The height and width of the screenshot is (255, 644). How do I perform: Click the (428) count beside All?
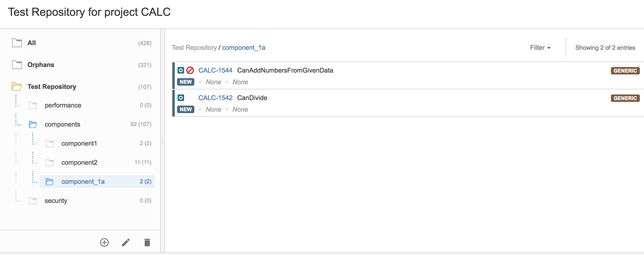tap(145, 43)
